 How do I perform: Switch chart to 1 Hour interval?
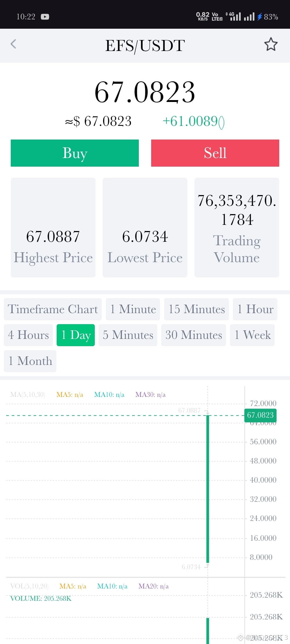(255, 309)
